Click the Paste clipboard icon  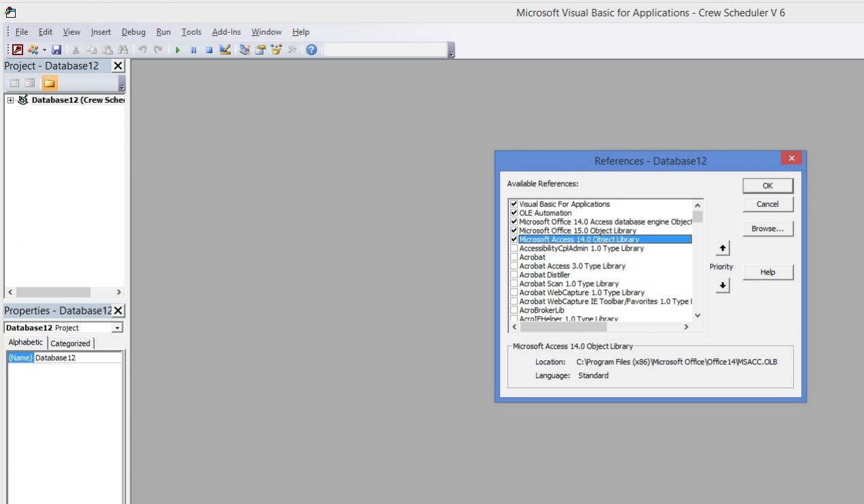(x=107, y=50)
